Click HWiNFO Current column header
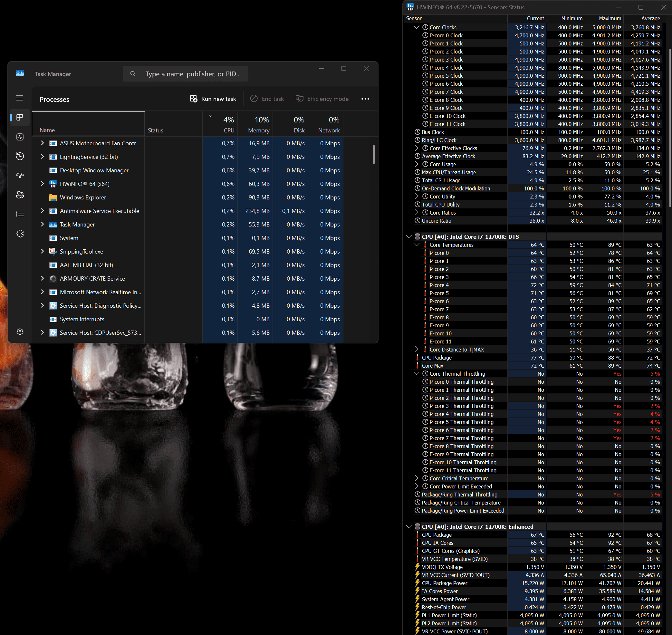672x635 pixels. 527,18
